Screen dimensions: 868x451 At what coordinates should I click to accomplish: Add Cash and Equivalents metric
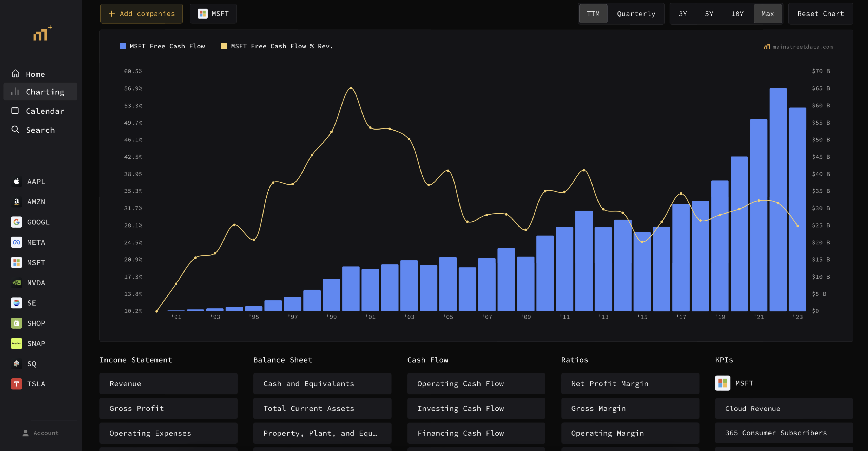pyautogui.click(x=322, y=384)
